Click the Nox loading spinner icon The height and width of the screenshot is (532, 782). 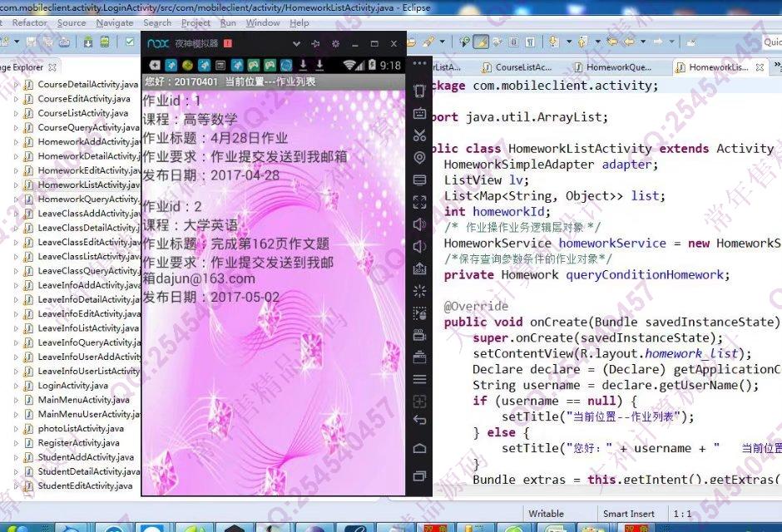419,291
